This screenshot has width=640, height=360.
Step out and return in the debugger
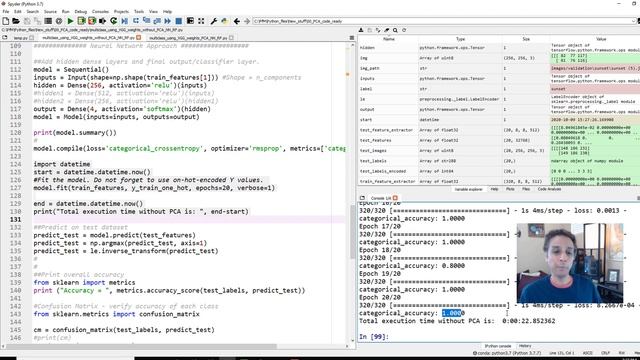[x=157, y=21]
